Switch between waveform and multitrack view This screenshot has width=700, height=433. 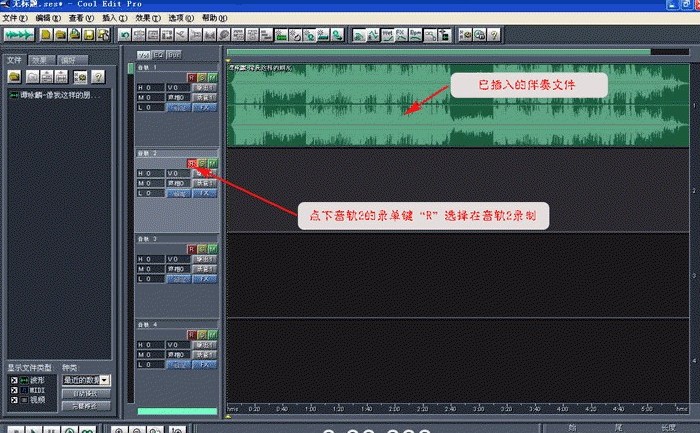point(18,34)
